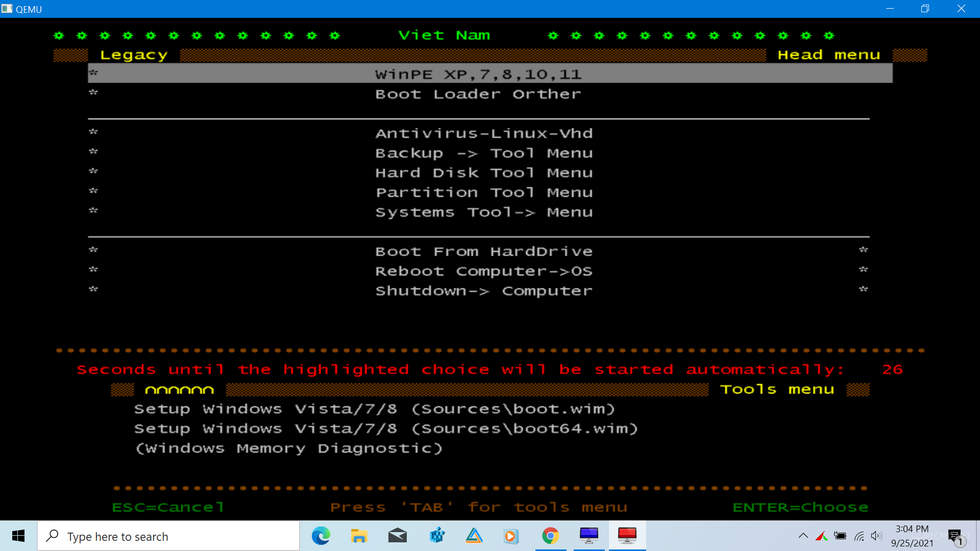Open File Explorer from the taskbar
980x551 pixels.
point(359,536)
